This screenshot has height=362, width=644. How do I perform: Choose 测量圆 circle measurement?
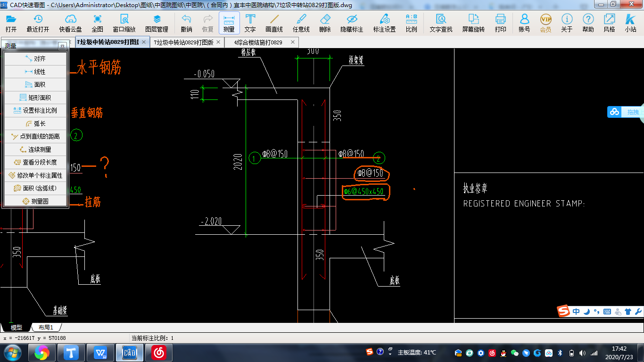point(35,201)
